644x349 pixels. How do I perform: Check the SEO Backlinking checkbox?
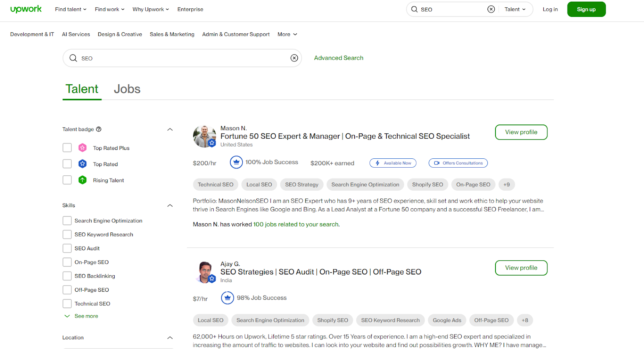click(67, 276)
